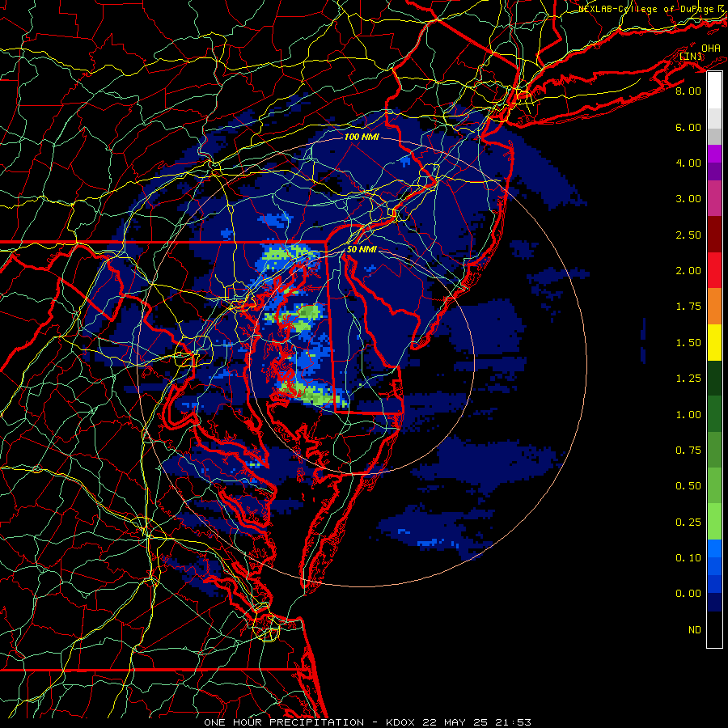Pick the darkest green legend swatch beside 1.25
728x728 pixels.
coord(714,379)
